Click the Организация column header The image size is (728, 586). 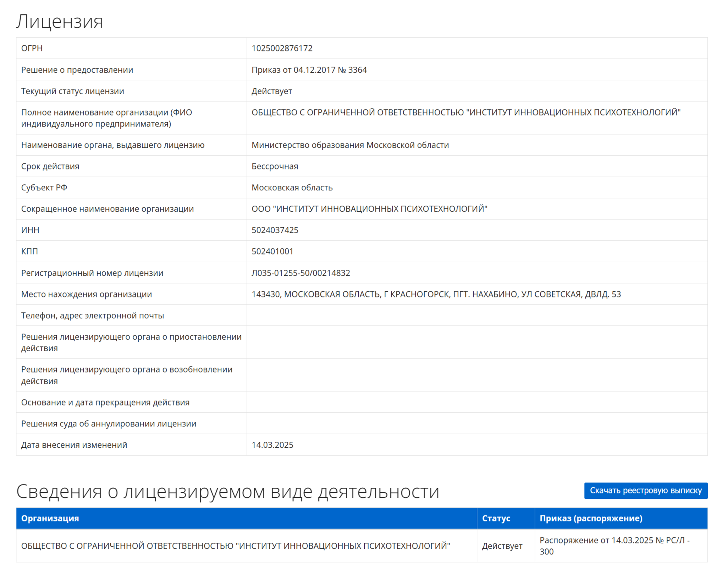tap(50, 518)
